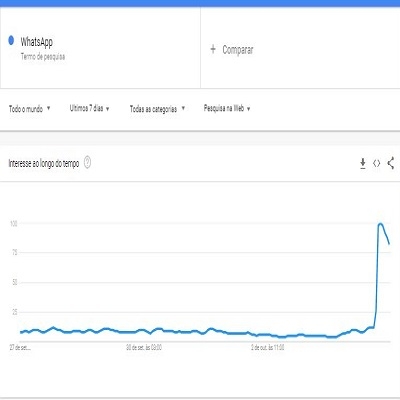
Task: Expand the Todas as categorias dropdown
Action: click(x=157, y=109)
